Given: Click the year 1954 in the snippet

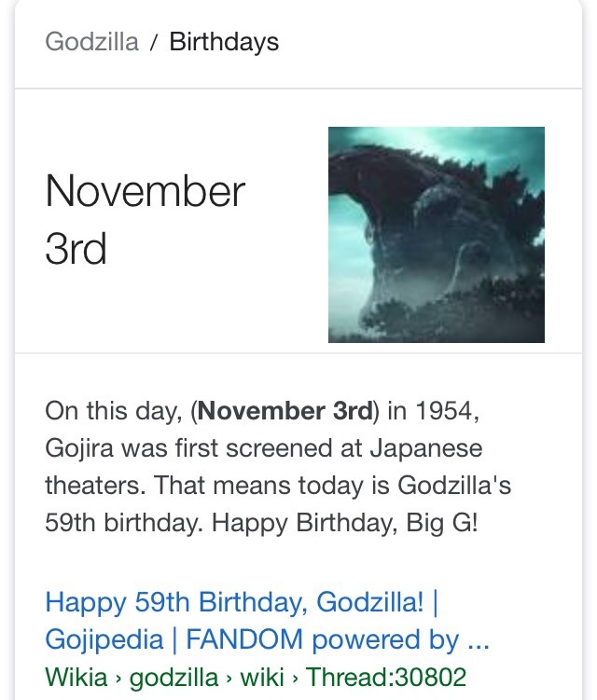Looking at the screenshot, I should click(x=444, y=411).
